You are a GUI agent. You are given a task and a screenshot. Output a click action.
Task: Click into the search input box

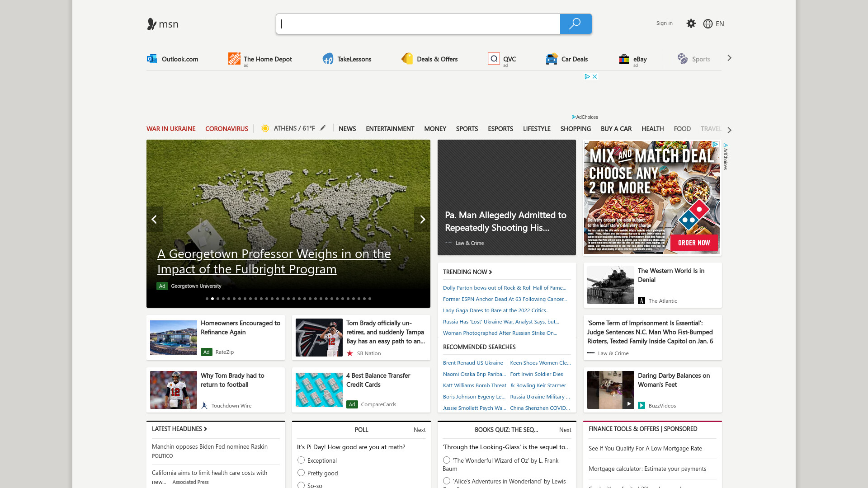[x=418, y=24]
